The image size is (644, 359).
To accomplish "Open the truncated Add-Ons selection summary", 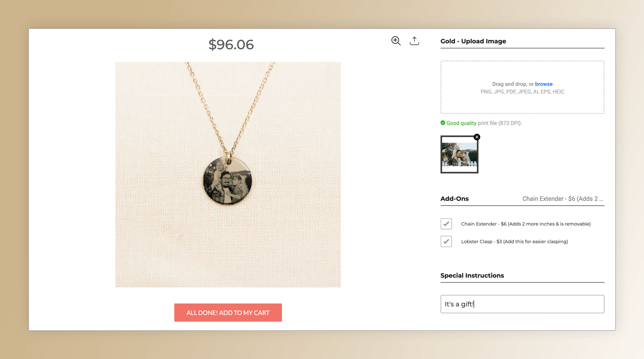I will (563, 199).
